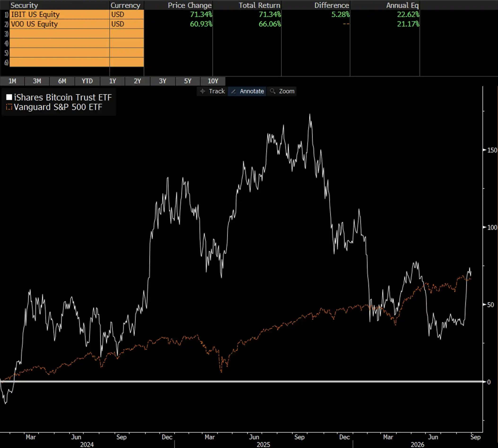
Task: Click the 0 y-axis label
Action: pos(489,382)
